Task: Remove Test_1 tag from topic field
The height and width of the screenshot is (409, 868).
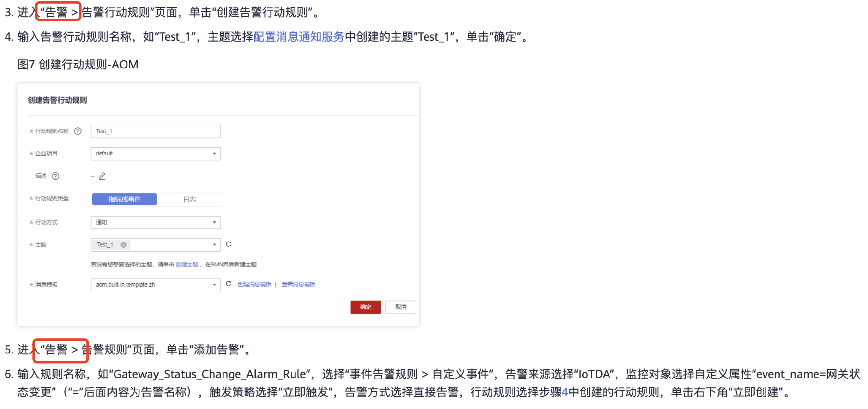Action: click(x=124, y=245)
